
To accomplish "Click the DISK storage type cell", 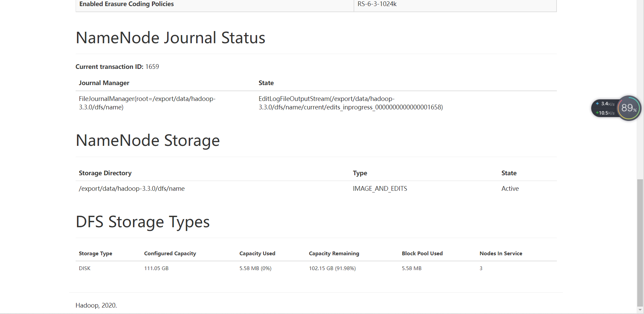I will [x=85, y=268].
